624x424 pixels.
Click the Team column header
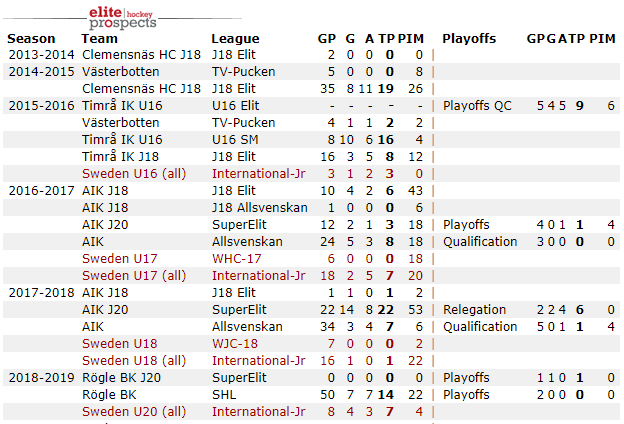click(99, 38)
